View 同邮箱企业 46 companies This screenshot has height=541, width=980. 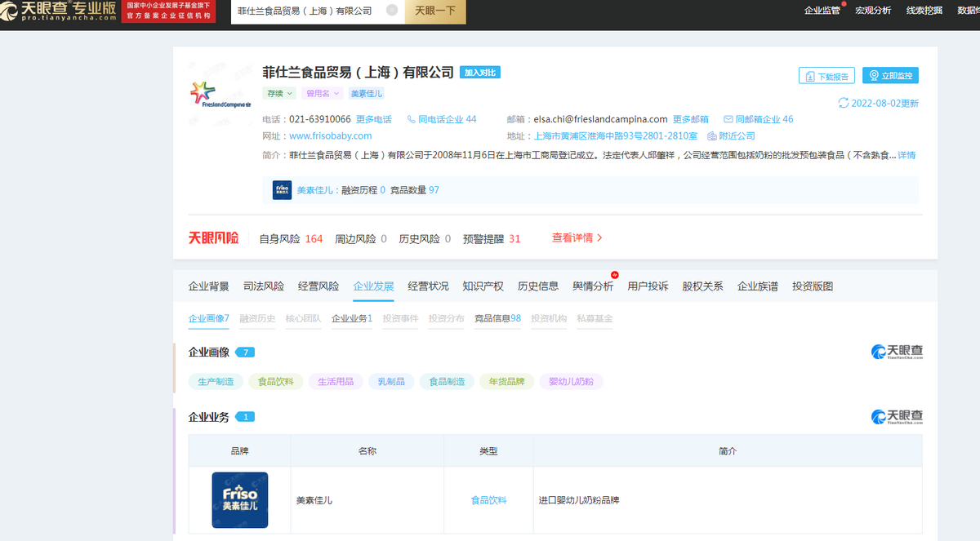pyautogui.click(x=759, y=119)
